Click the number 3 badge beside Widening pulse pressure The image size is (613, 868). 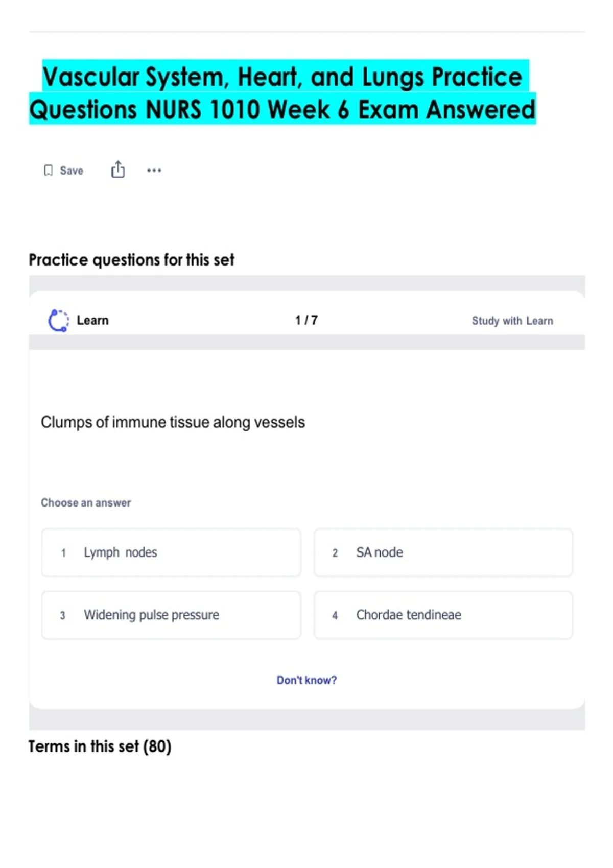tap(63, 615)
